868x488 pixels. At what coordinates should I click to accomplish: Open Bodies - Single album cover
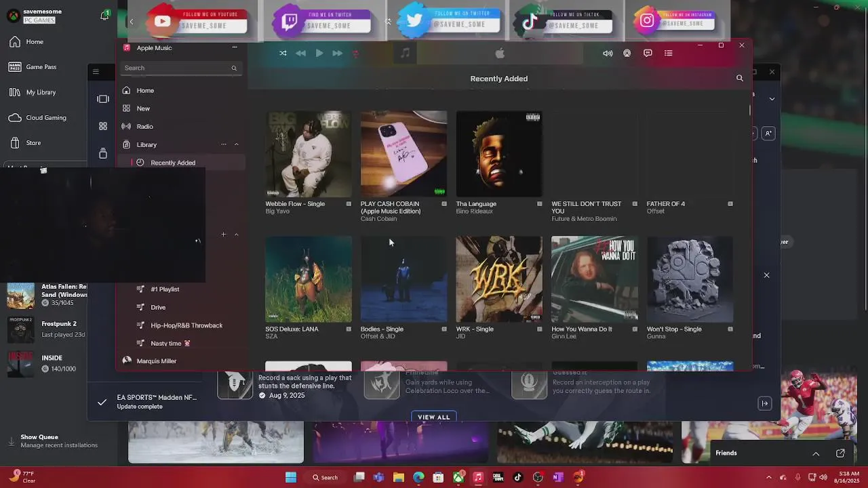[403, 279]
